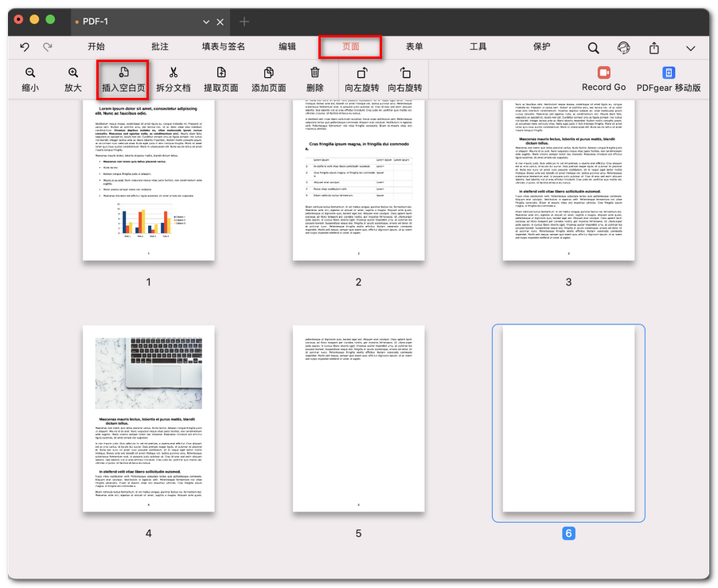Switch to the 保护 ribbon tab
This screenshot has height=588, width=718.
point(541,47)
